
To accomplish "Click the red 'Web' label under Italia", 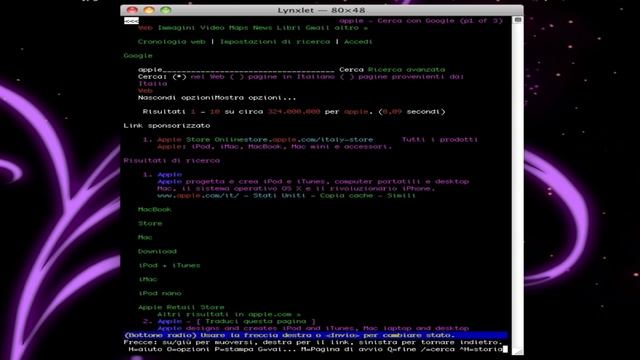I will click(x=145, y=91).
